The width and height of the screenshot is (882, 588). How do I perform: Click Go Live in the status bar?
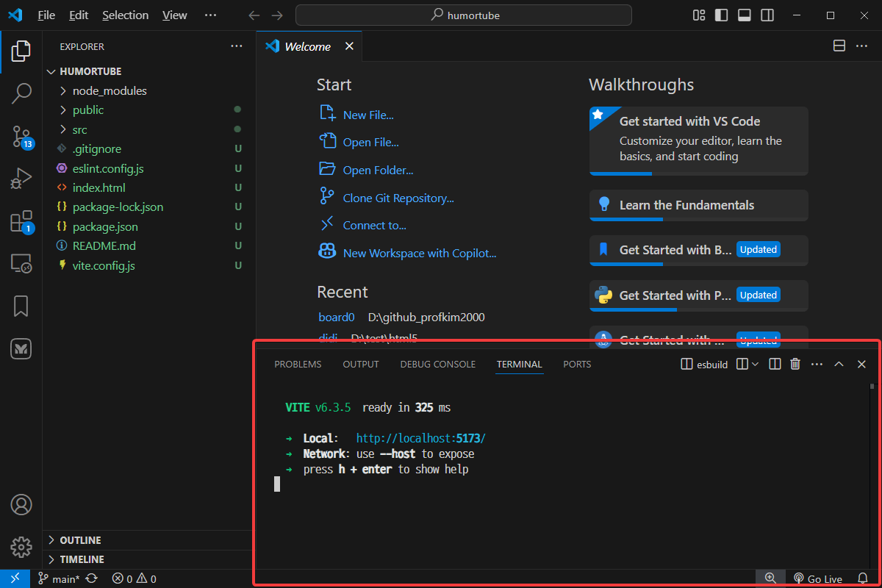pos(817,579)
